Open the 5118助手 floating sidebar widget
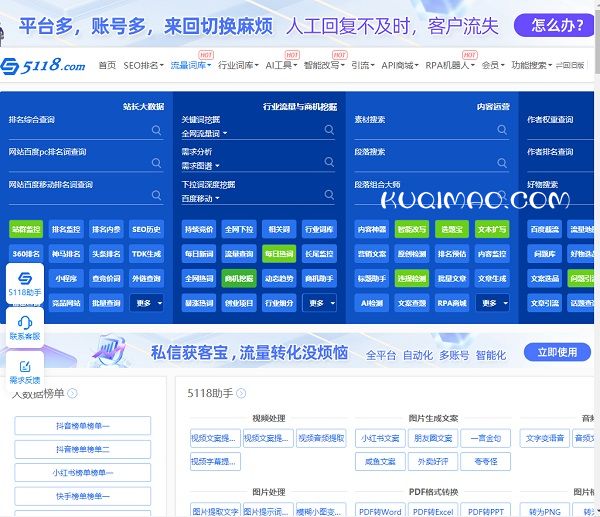The image size is (600, 517). [x=25, y=284]
